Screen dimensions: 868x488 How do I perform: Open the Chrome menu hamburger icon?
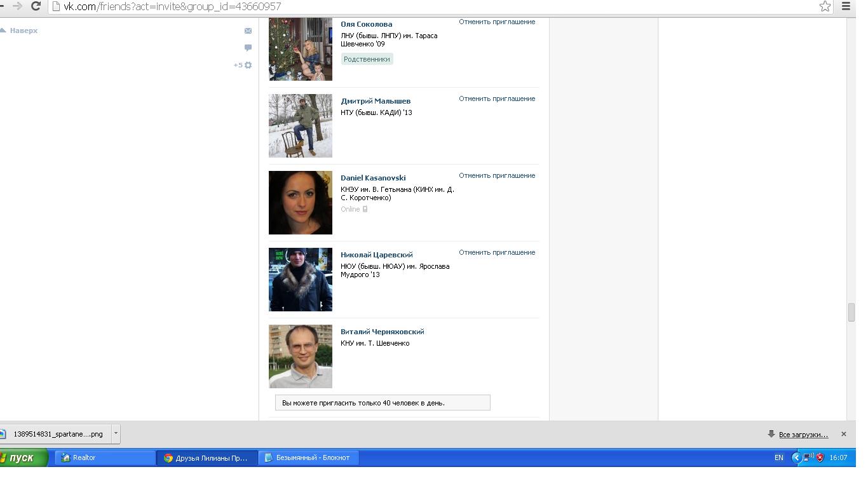tap(846, 6)
